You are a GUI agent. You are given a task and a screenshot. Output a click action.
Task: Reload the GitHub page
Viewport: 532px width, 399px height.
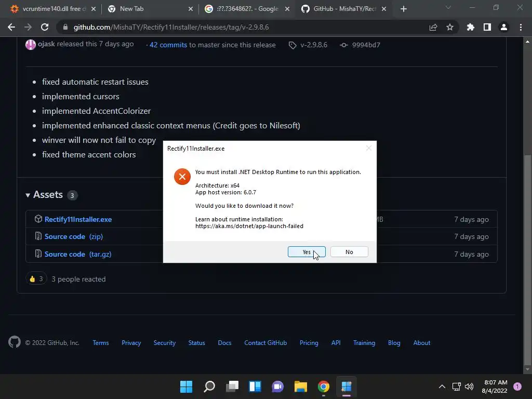tap(45, 27)
